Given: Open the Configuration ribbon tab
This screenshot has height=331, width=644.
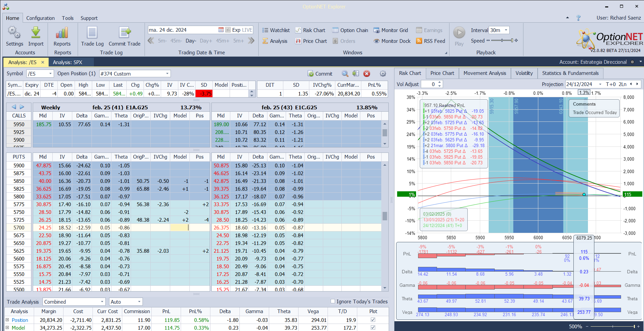Looking at the screenshot, I should click(41, 18).
